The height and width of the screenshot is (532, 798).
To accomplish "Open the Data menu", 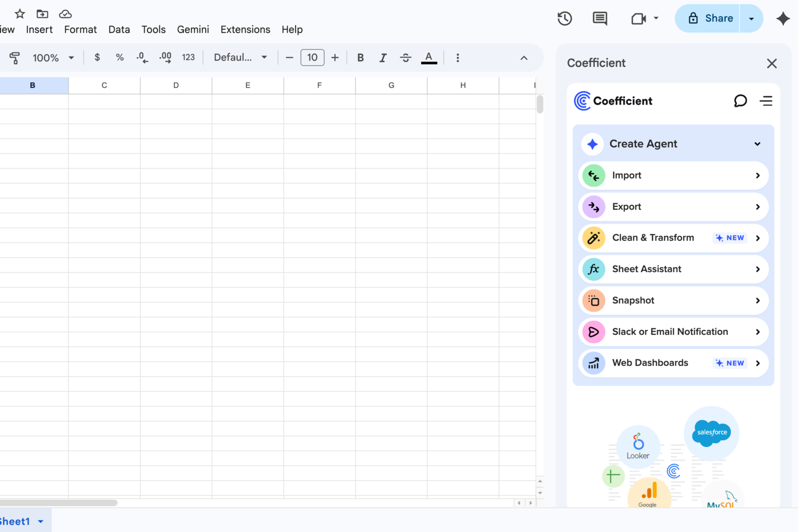I will pos(119,30).
